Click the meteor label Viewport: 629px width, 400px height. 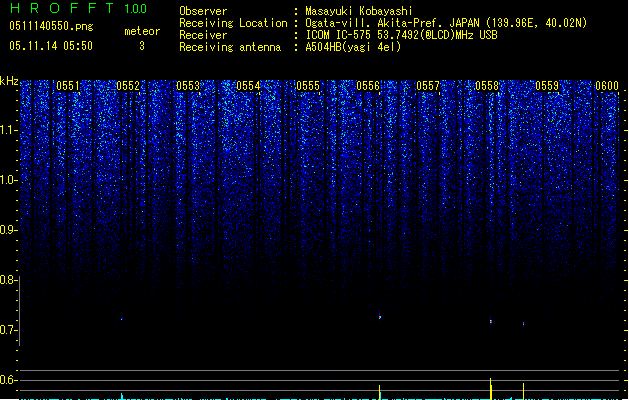tap(142, 31)
